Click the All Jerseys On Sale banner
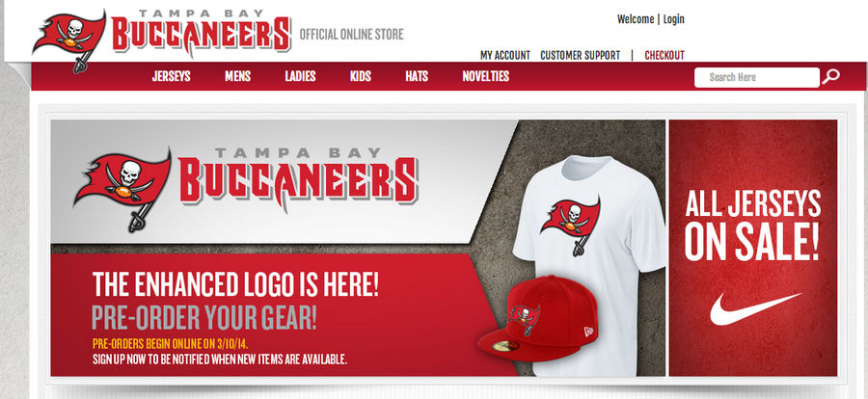 click(x=753, y=248)
